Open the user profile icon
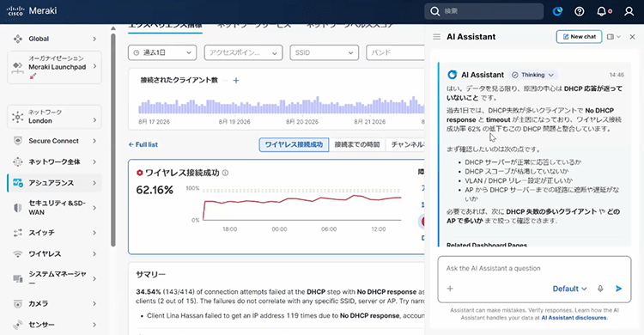This screenshot has width=644, height=335. (x=629, y=11)
